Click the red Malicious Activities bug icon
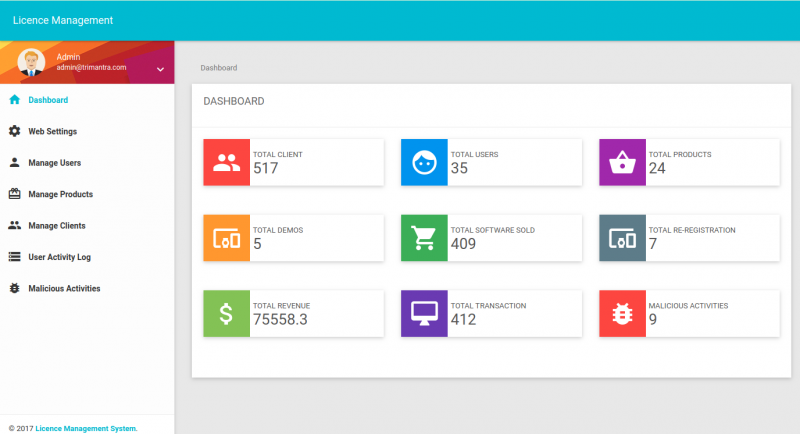This screenshot has width=800, height=434. (622, 313)
